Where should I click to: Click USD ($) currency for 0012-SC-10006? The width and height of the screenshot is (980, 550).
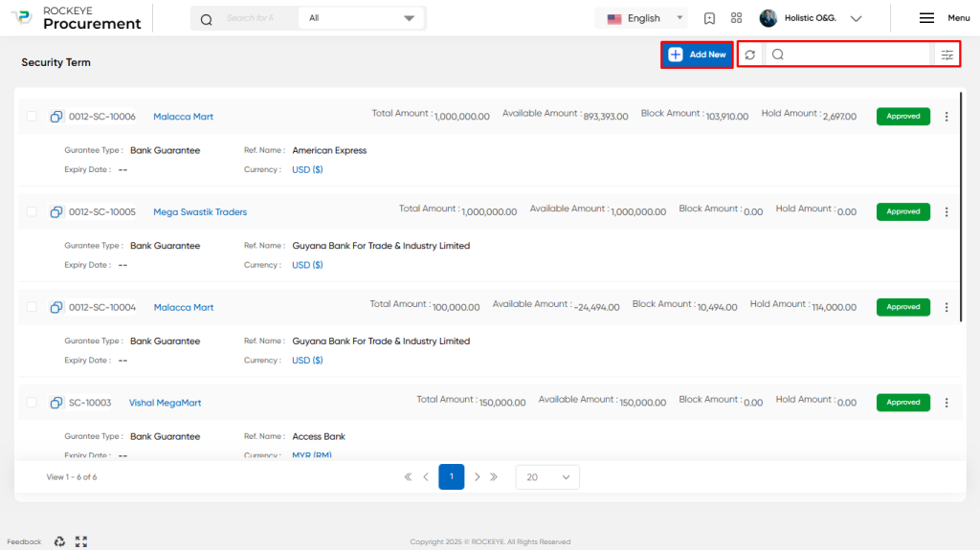(x=307, y=169)
